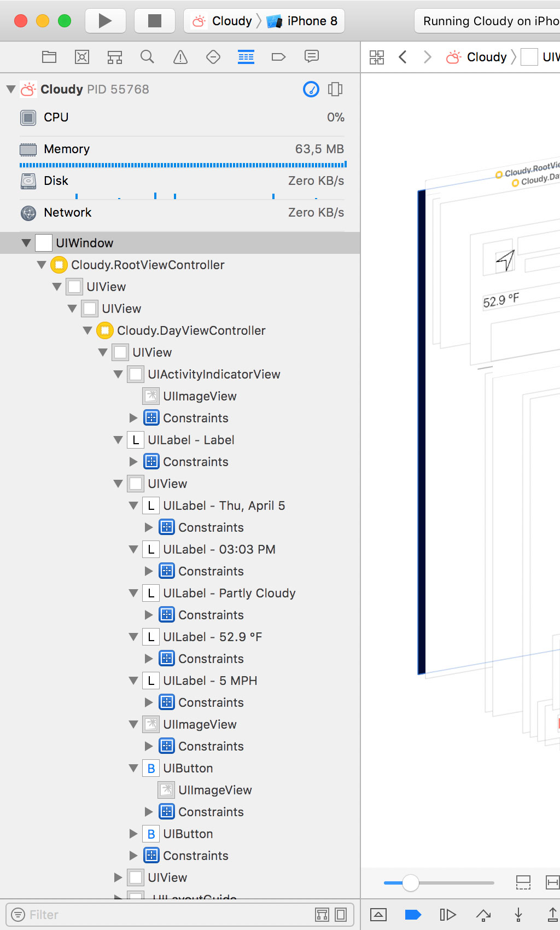Adjust the view spacing slider
The height and width of the screenshot is (930, 560).
(410, 882)
